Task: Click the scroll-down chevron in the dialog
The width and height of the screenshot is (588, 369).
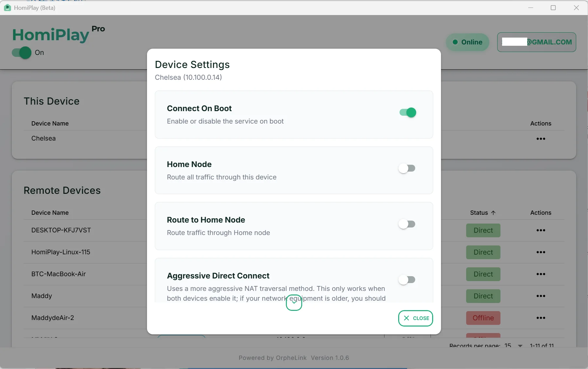Action: (x=294, y=303)
